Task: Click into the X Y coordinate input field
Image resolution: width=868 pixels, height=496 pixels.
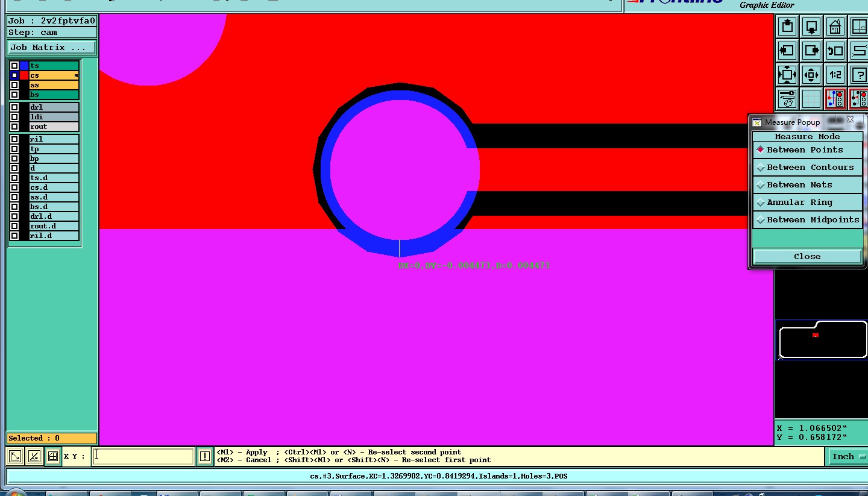Action: [x=143, y=456]
